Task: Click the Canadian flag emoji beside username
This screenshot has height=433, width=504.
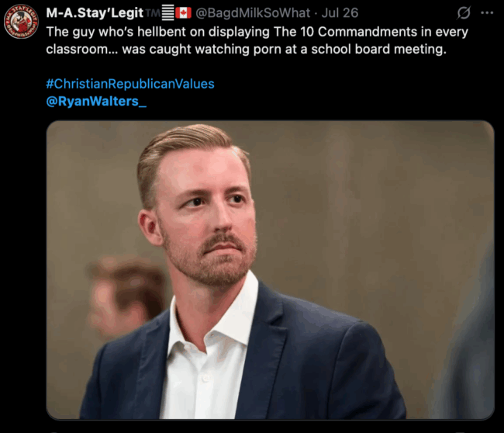Action: (184, 13)
